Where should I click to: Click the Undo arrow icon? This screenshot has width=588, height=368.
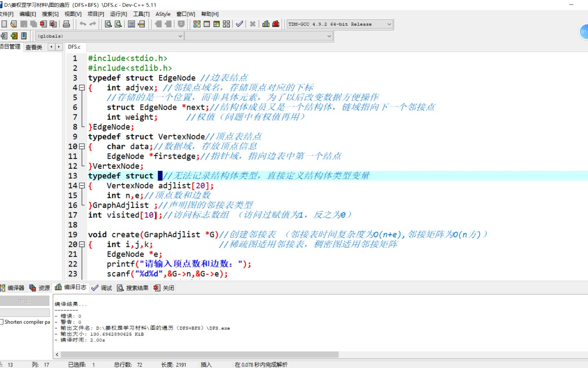click(x=83, y=24)
